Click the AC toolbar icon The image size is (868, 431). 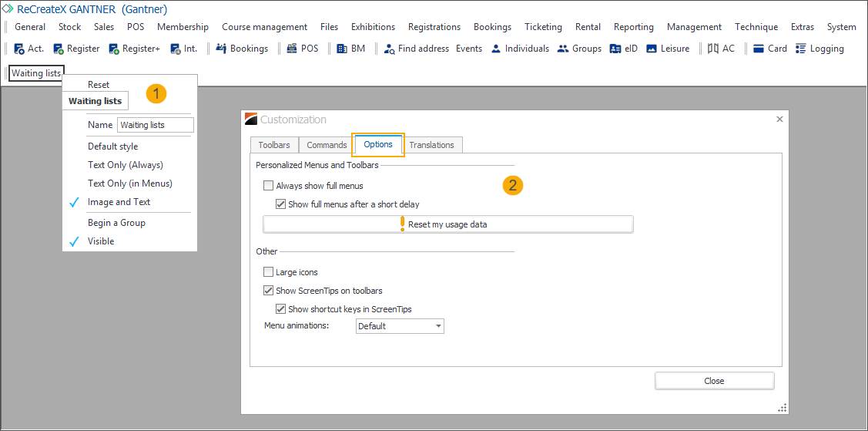(713, 49)
